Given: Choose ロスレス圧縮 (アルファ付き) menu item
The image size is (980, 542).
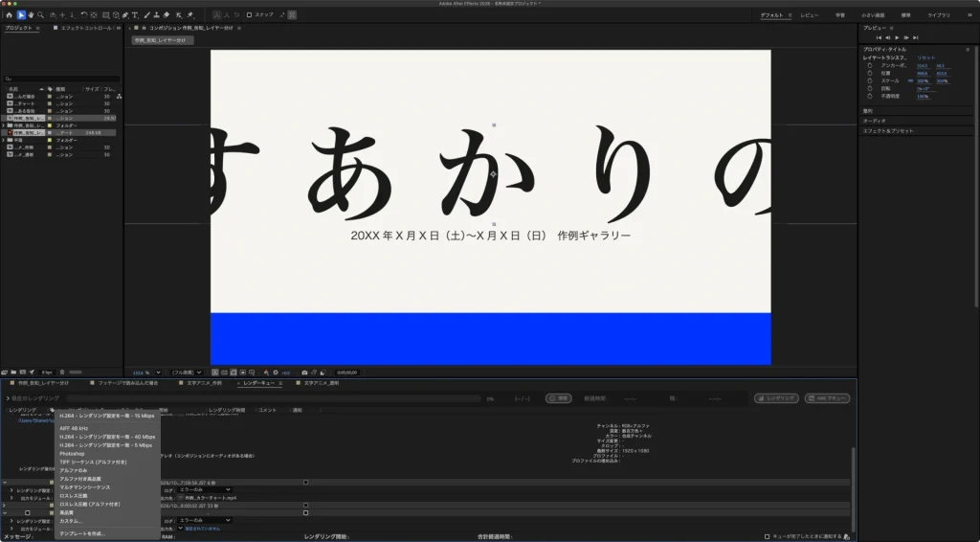Looking at the screenshot, I should tap(89, 504).
